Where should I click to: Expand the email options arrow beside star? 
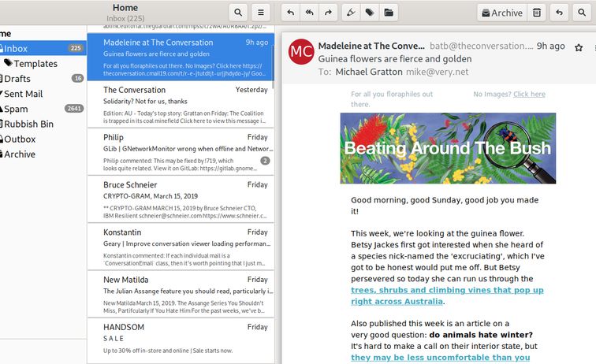pos(591,47)
